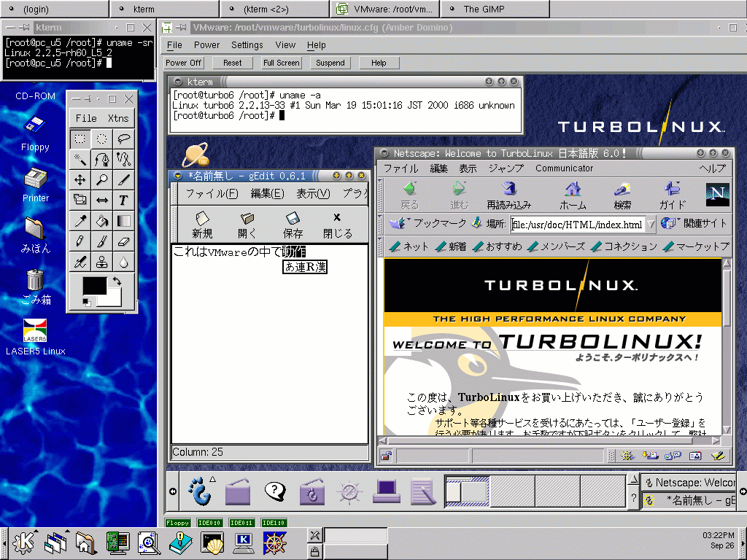747x560 pixels.
Task: Open the gEdit 編集(E) menu
Action: point(267,194)
